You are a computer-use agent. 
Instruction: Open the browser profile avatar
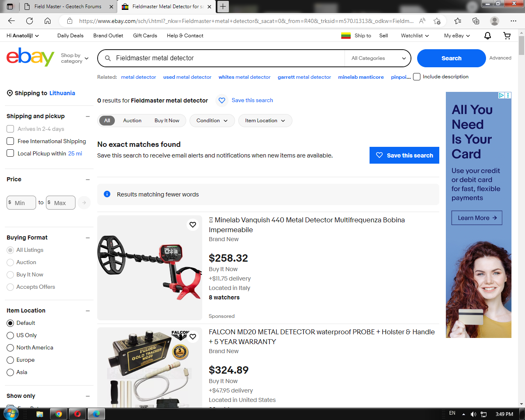point(495,21)
